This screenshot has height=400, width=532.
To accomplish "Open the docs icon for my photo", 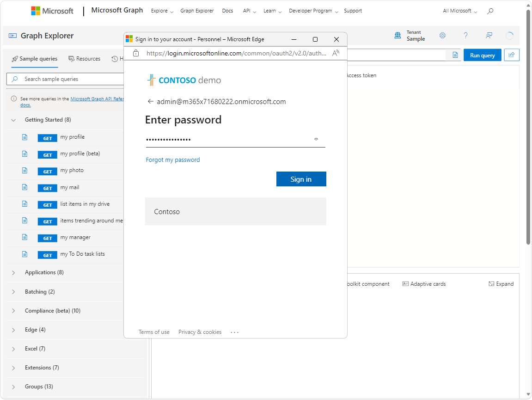I will (x=25, y=171).
